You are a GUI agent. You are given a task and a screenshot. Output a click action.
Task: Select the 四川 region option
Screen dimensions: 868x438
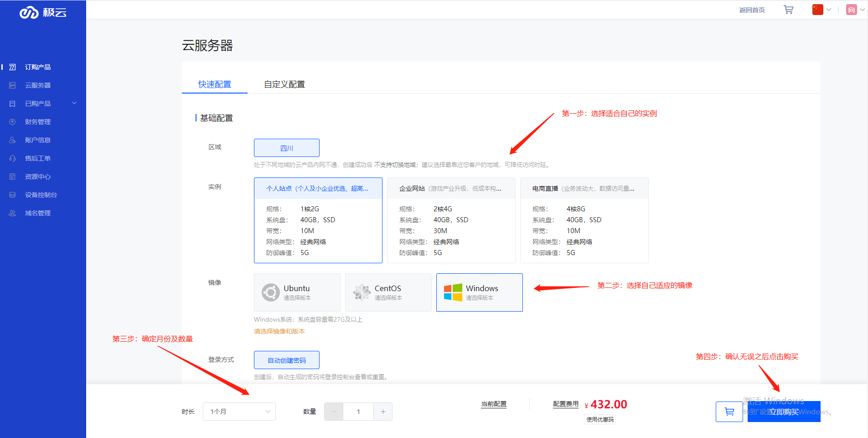pos(286,148)
